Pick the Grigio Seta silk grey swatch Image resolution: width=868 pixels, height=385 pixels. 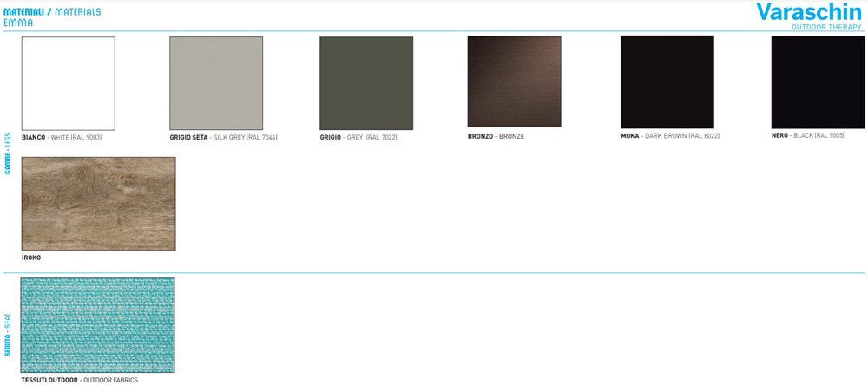click(215, 83)
